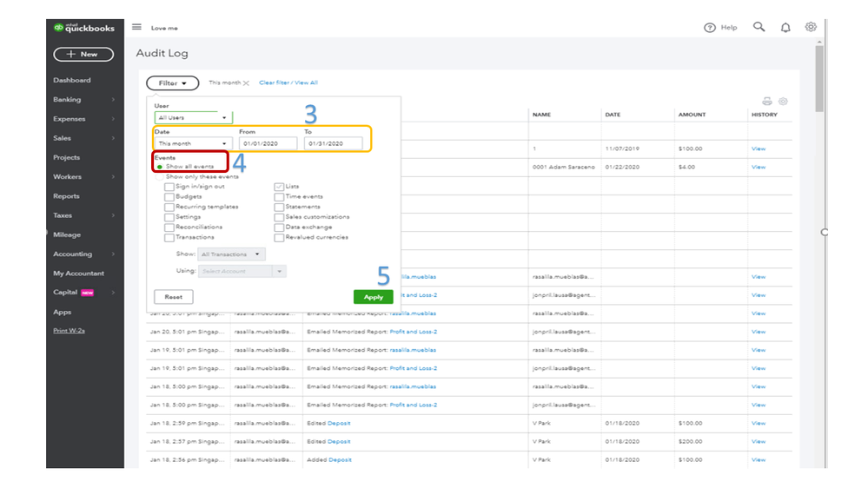This screenshot has height=488, width=868.
Task: Click the NAME column header
Action: [x=541, y=115]
